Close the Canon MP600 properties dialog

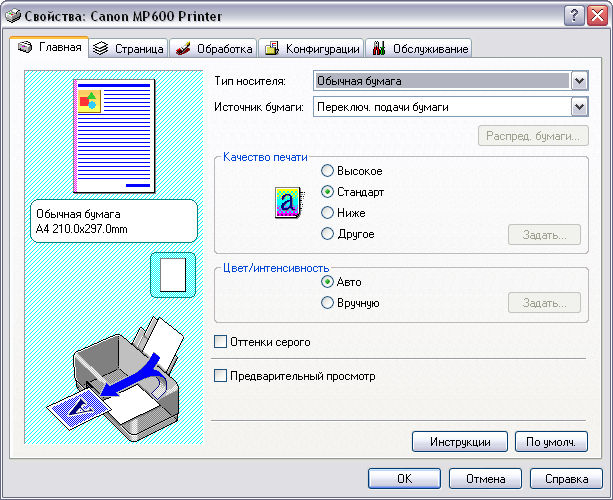click(x=597, y=16)
